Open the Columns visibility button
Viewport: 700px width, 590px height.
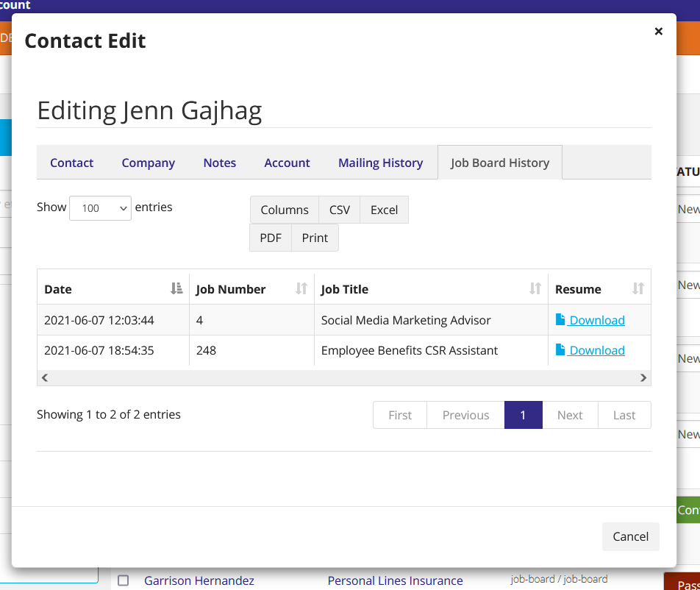pyautogui.click(x=285, y=210)
